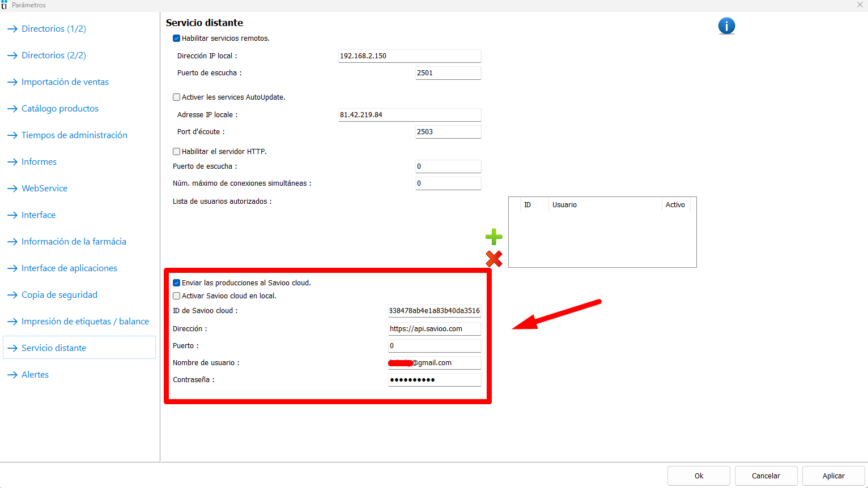
Task: Enable Activer les services AutoUpdate checkbox
Action: click(x=177, y=97)
